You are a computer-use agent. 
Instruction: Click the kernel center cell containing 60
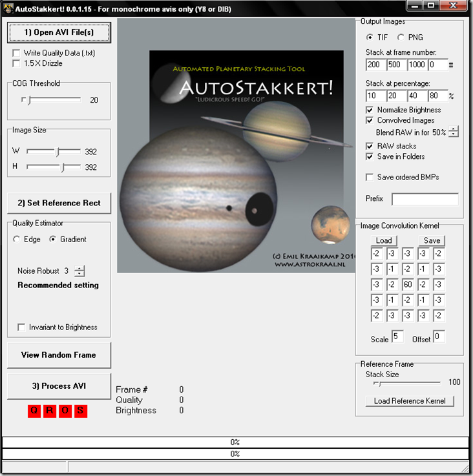tap(408, 284)
